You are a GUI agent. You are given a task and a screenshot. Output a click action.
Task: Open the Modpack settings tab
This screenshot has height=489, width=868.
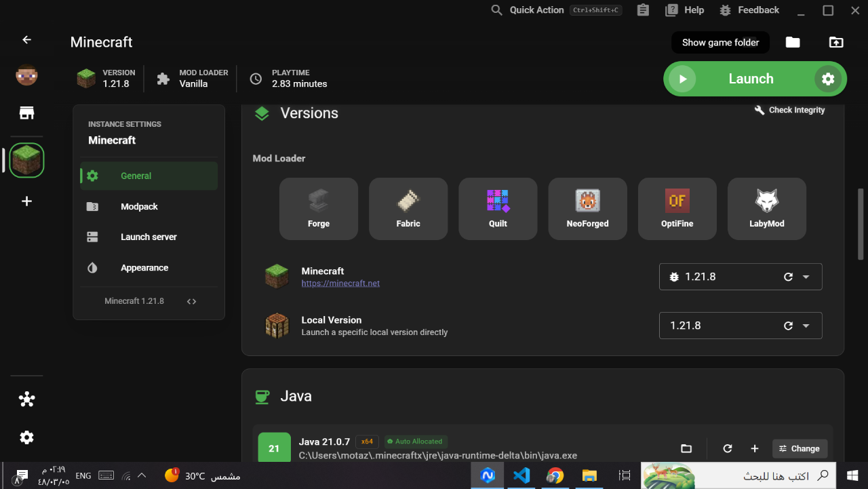click(149, 206)
